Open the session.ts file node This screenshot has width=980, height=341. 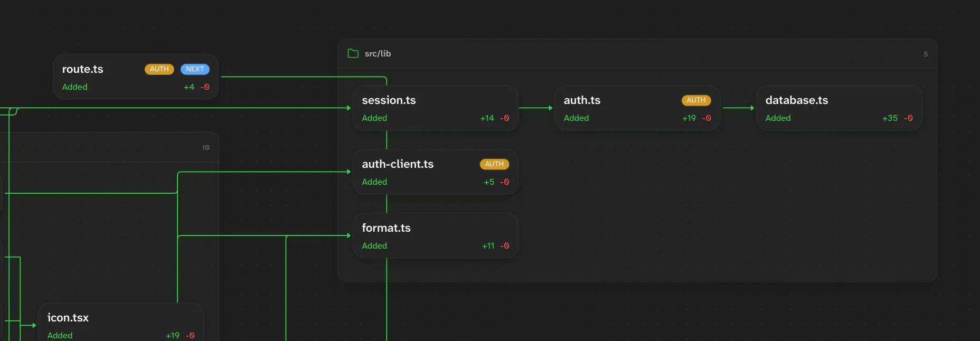pos(436,108)
